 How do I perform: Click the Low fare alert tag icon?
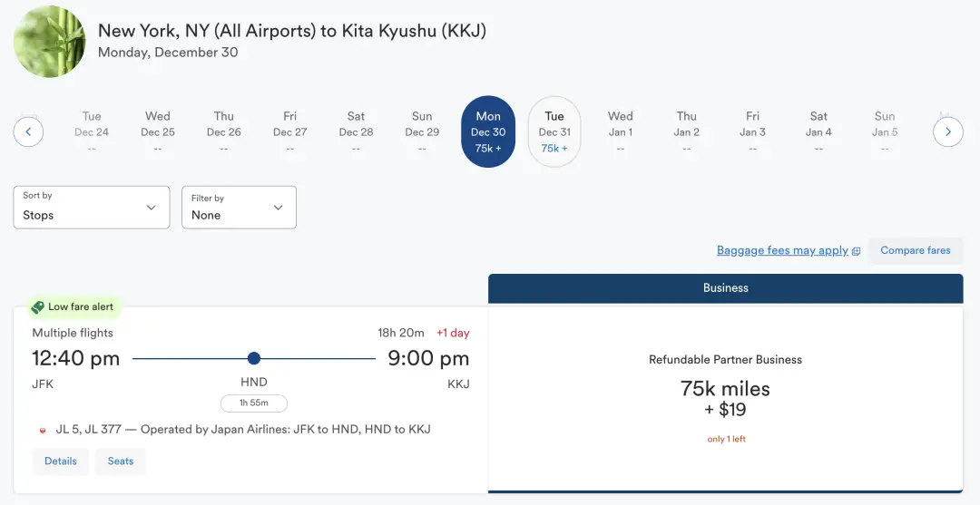37,307
